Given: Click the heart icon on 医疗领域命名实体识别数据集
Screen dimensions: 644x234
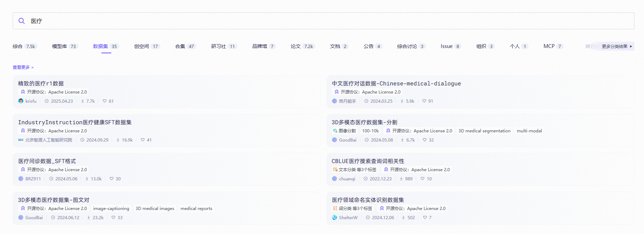Looking at the screenshot, I should click(x=425, y=217).
